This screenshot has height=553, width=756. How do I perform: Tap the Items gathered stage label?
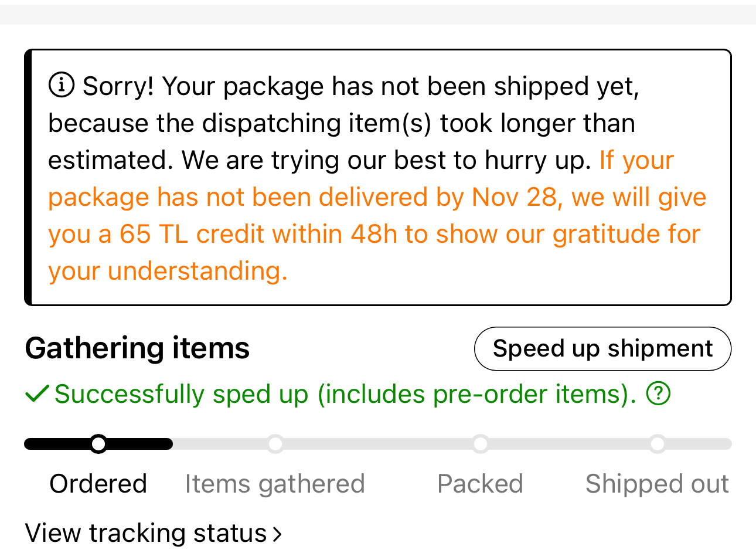pyautogui.click(x=275, y=484)
